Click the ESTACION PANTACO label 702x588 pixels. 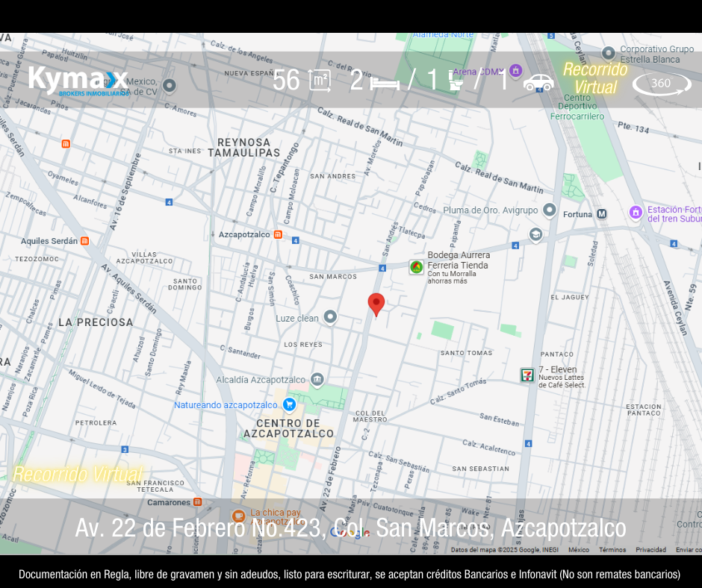[644, 410]
